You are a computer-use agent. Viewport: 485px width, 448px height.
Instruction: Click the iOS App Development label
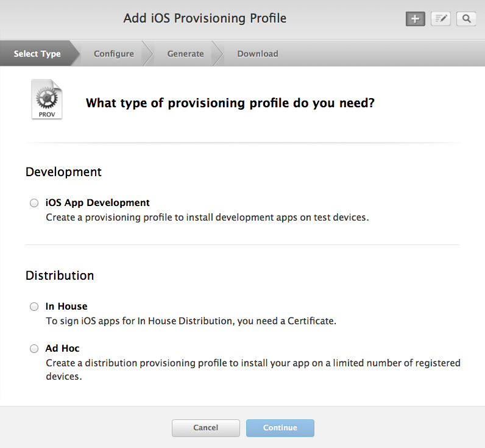click(97, 203)
